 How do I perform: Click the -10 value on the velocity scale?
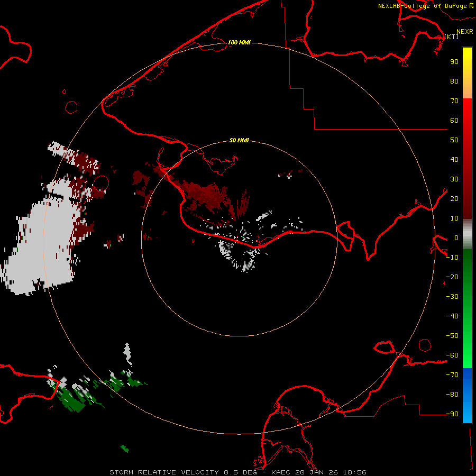(x=452, y=258)
